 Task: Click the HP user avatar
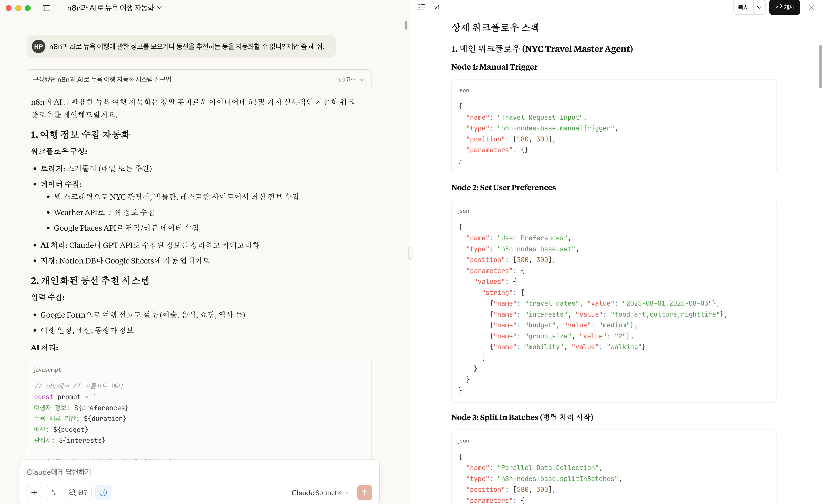coord(38,46)
